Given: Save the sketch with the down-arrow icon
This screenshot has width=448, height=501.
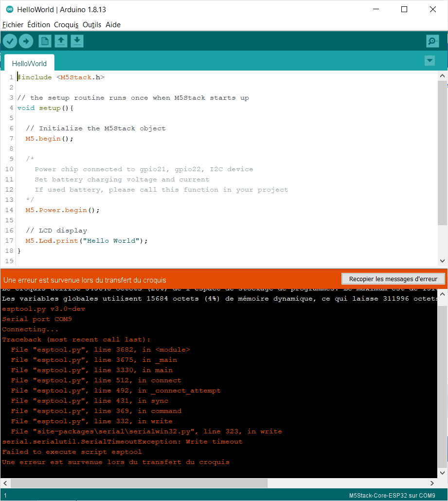Looking at the screenshot, I should tap(77, 41).
